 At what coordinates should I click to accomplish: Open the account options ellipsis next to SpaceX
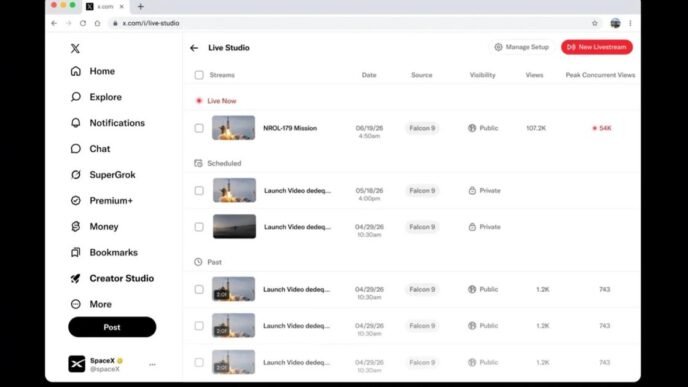point(152,364)
